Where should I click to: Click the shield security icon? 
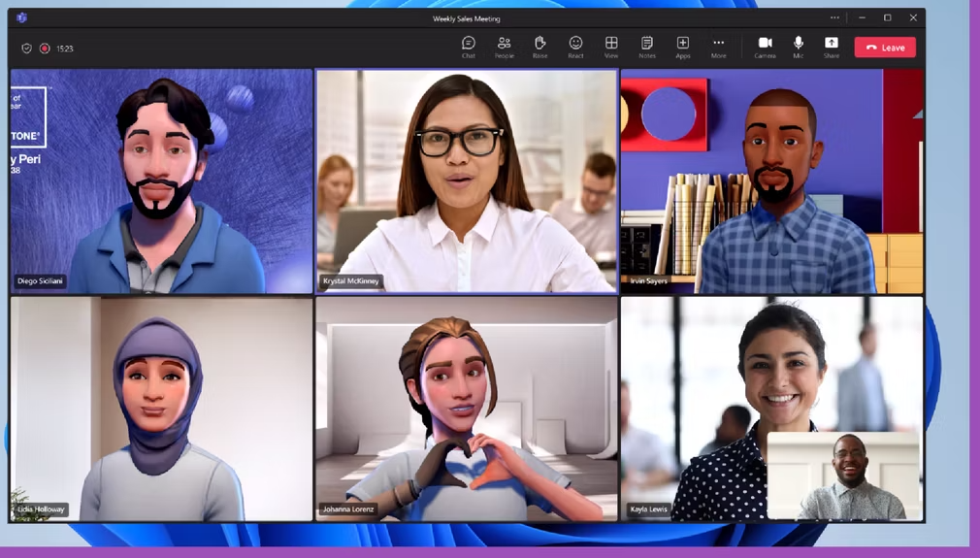pos(26,49)
